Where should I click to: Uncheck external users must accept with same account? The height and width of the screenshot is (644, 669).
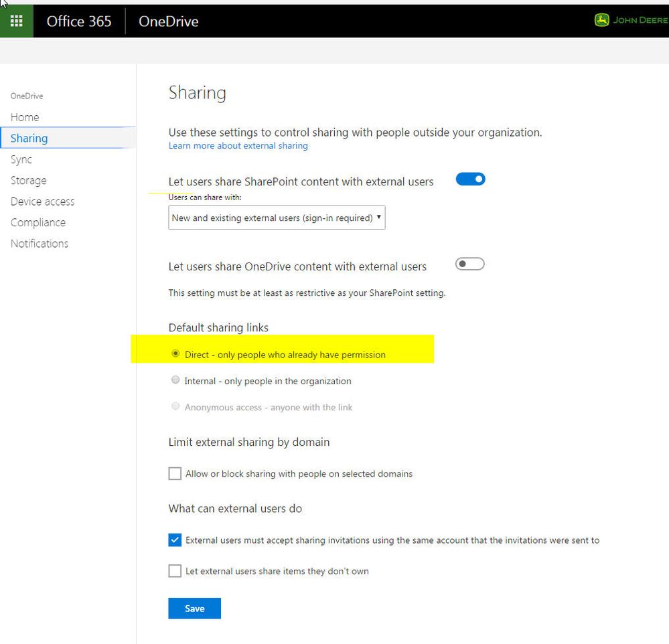(x=175, y=540)
